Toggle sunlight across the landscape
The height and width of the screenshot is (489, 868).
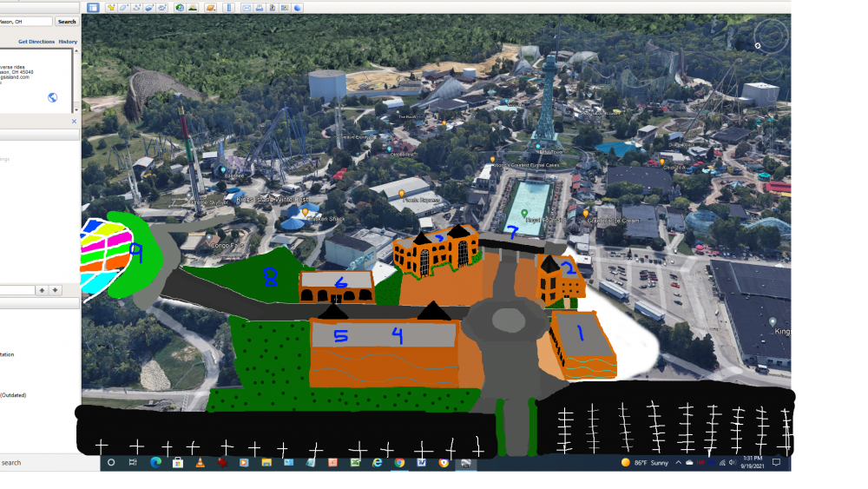[x=193, y=8]
